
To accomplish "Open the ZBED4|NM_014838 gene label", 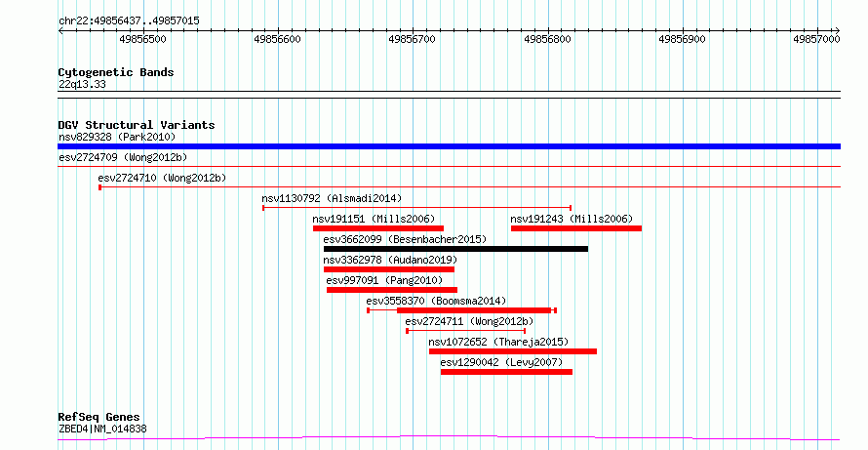I will point(102,429).
